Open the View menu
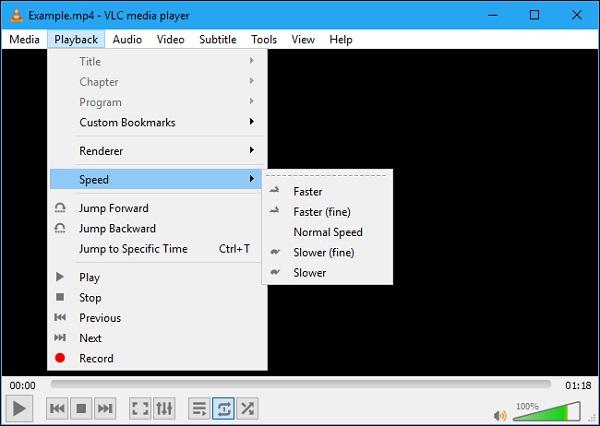This screenshot has height=426, width=600. pos(303,39)
